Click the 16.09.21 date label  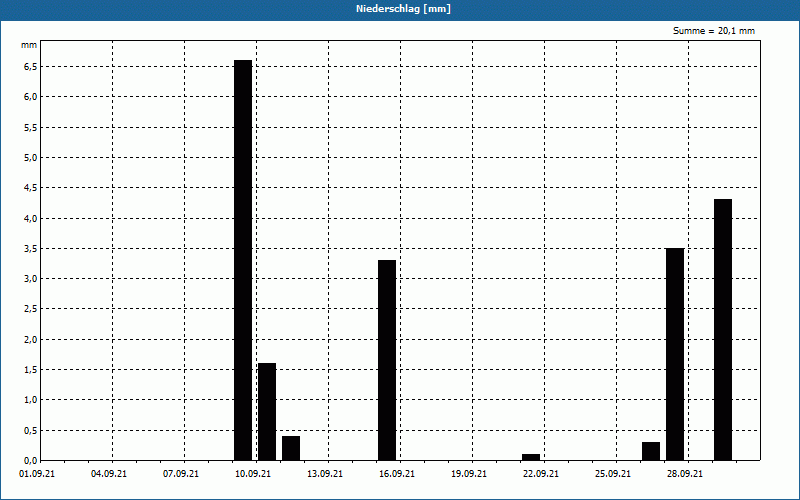396,474
